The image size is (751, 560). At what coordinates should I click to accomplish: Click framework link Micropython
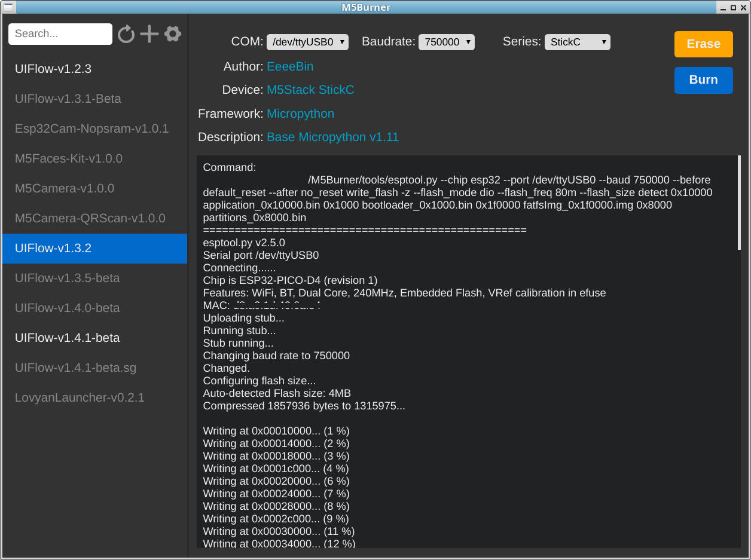click(x=300, y=114)
